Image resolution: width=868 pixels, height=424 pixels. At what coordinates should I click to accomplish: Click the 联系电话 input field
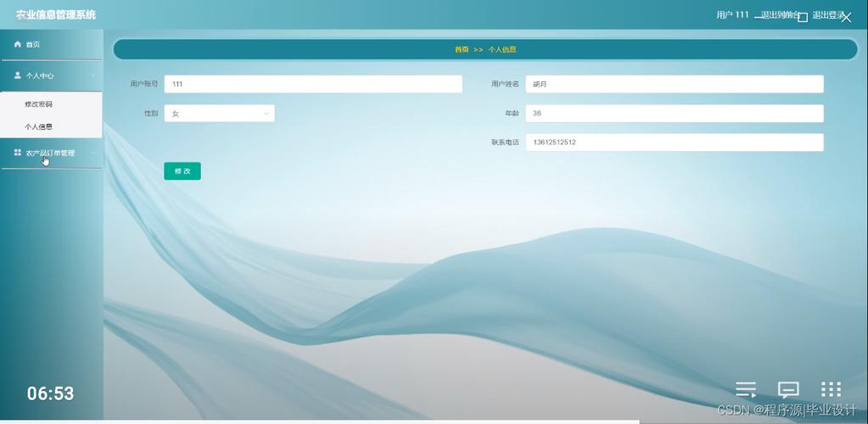(x=674, y=142)
